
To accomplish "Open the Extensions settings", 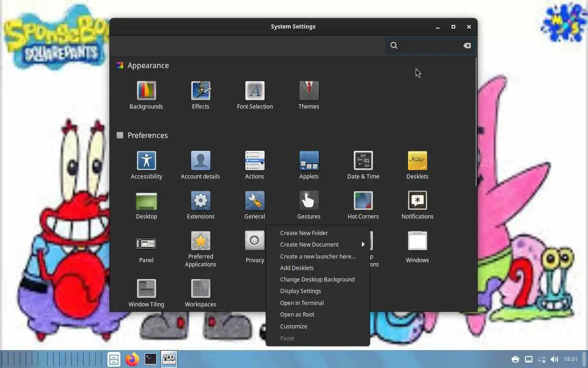I will click(201, 205).
